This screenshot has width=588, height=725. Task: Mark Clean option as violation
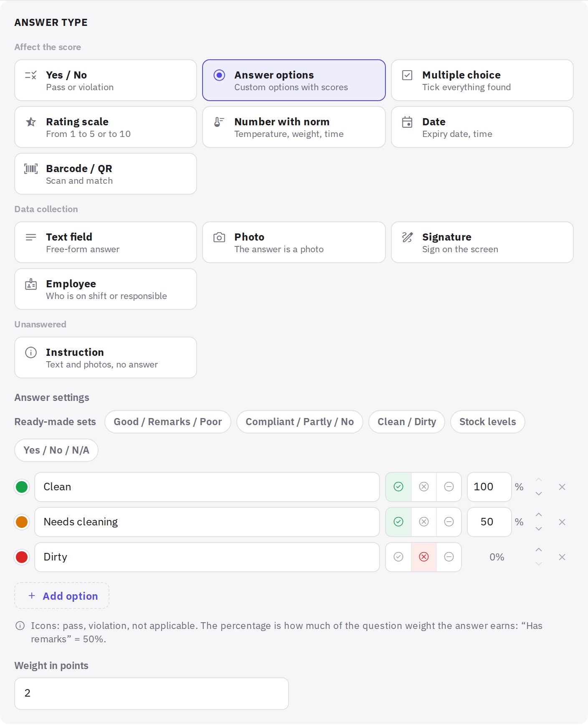[x=424, y=487]
